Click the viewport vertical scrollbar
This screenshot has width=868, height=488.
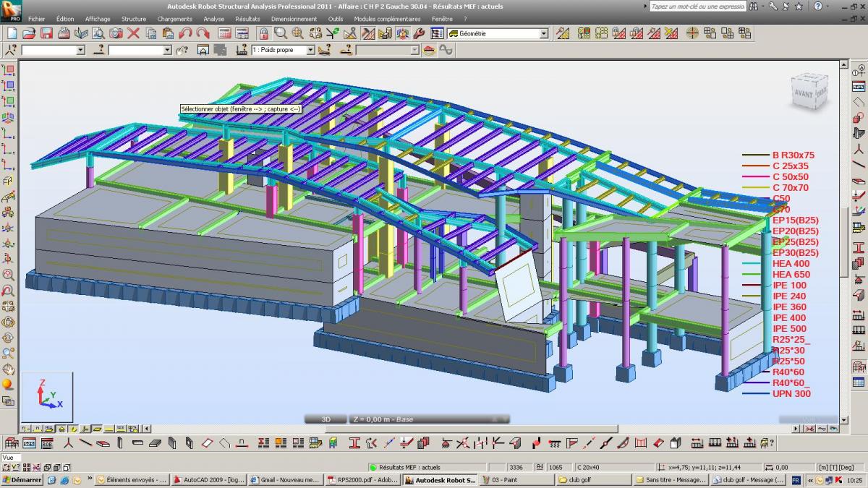click(x=843, y=241)
